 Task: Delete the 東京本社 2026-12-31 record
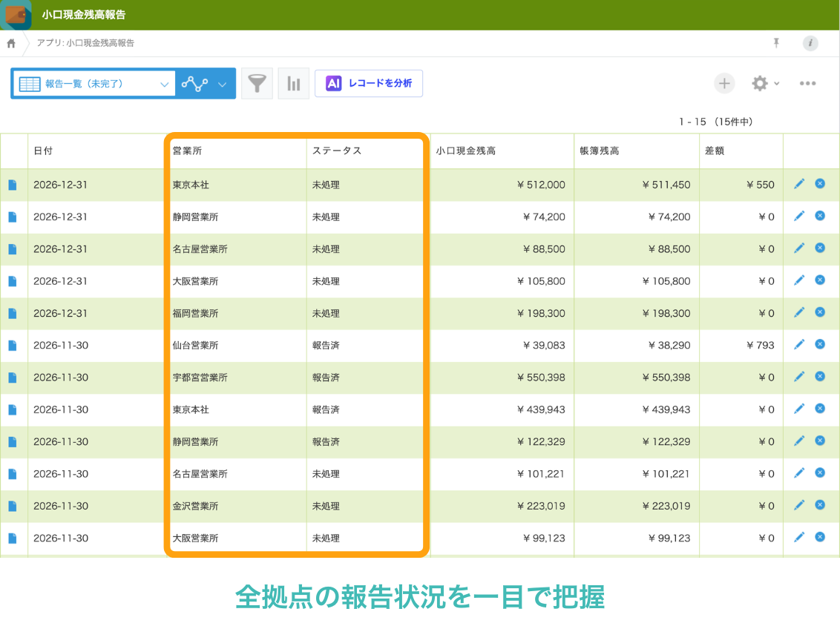pos(820,184)
